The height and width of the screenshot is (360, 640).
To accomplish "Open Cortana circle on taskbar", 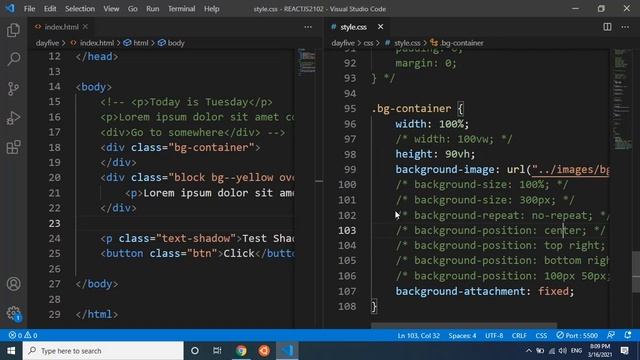I will point(195,351).
